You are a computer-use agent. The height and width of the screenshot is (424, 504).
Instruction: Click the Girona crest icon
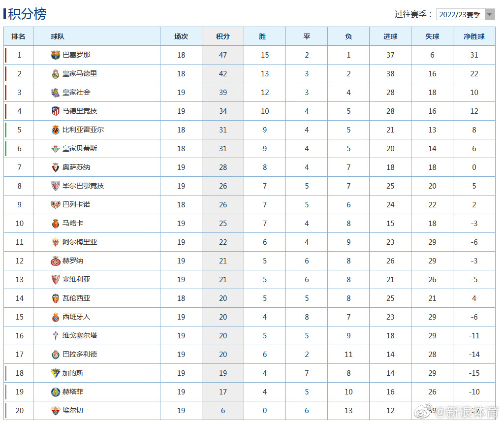pyautogui.click(x=56, y=261)
